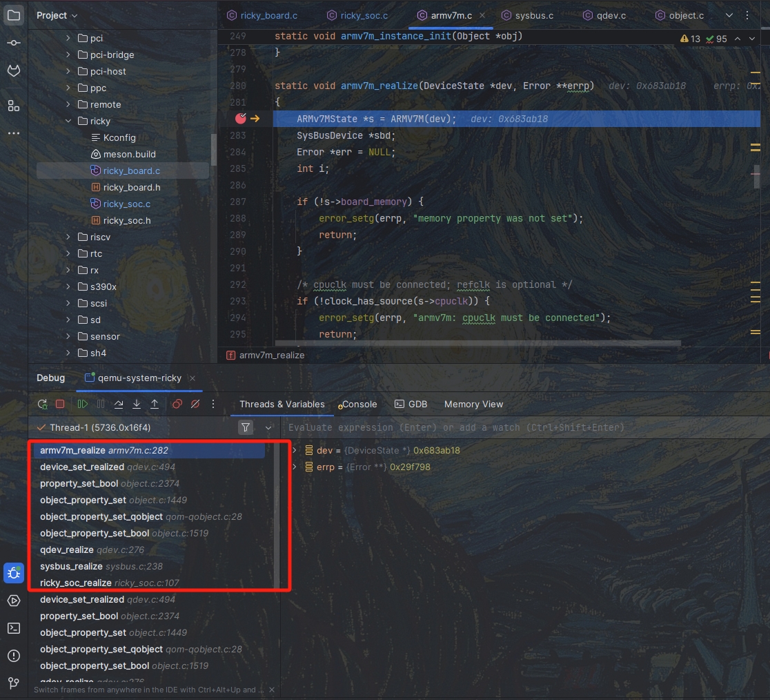The image size is (770, 700).
Task: Open meson.build in the ricky folder
Action: click(x=124, y=154)
